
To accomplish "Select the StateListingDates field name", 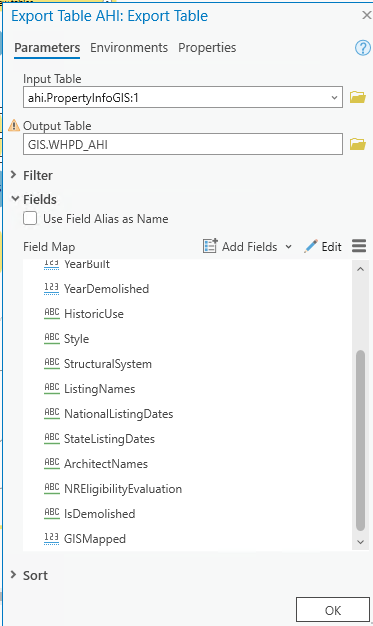I will coord(109,439).
